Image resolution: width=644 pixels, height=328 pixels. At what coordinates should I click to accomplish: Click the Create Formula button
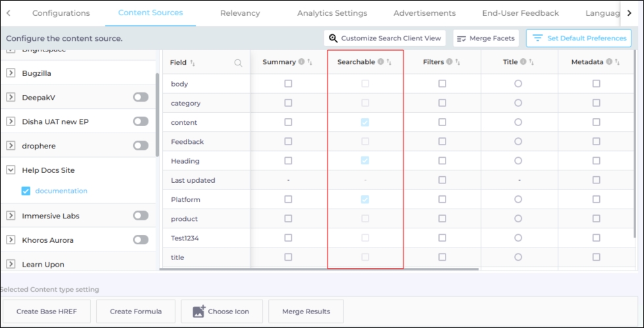(x=136, y=312)
